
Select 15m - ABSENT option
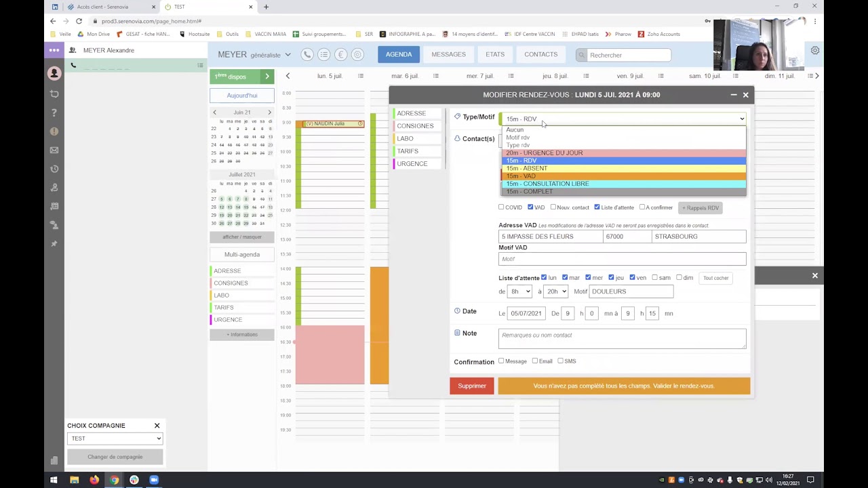click(x=624, y=169)
